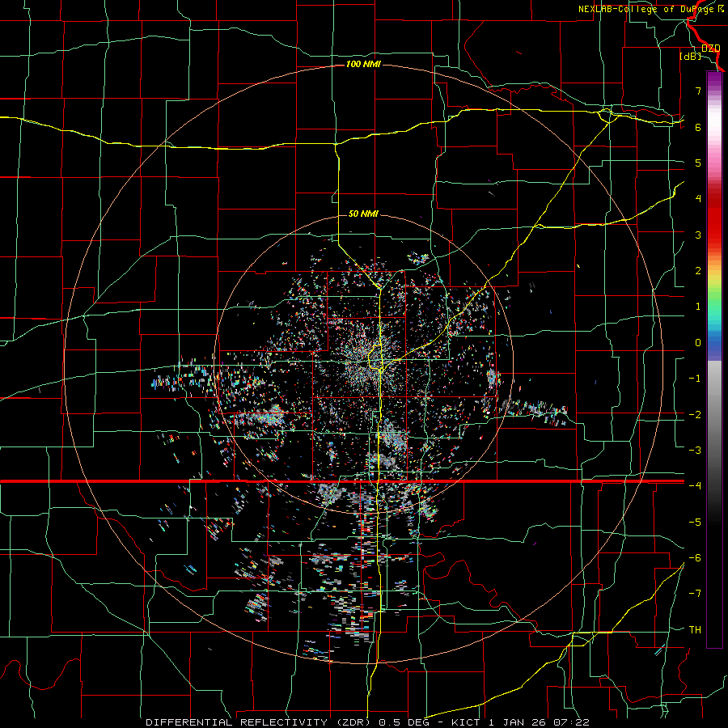Click the 3 value on color scale
The width and height of the screenshot is (728, 728).
tap(698, 235)
